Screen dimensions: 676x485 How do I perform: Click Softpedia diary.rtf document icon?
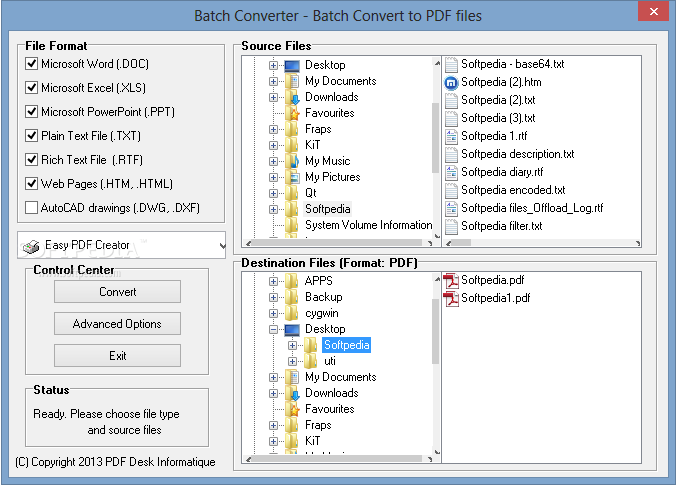451,172
